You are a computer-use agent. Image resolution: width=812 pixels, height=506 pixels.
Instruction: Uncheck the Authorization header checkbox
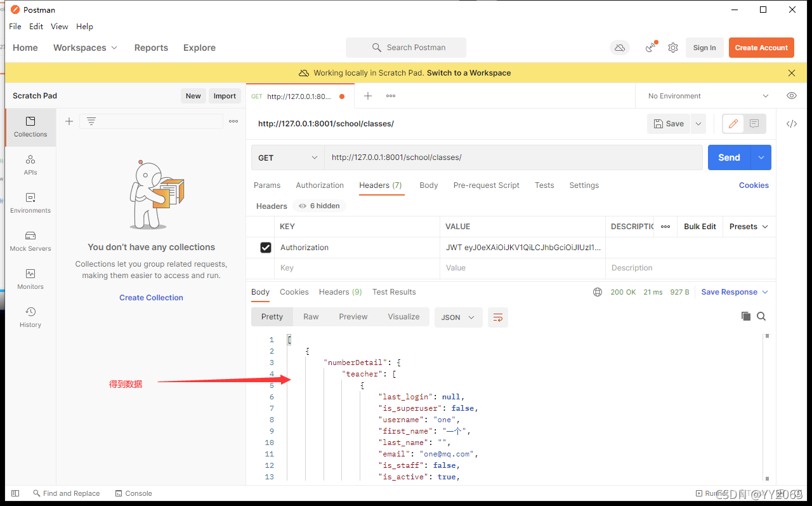266,248
